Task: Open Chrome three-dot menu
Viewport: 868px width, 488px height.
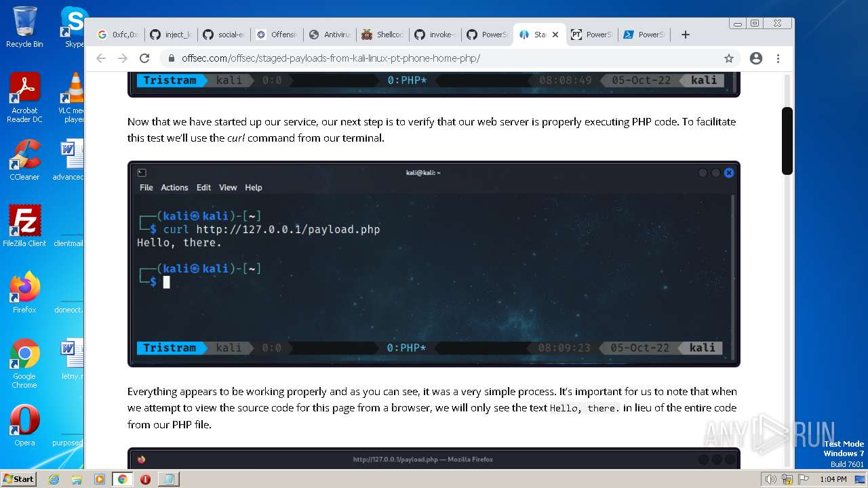Action: click(x=778, y=58)
